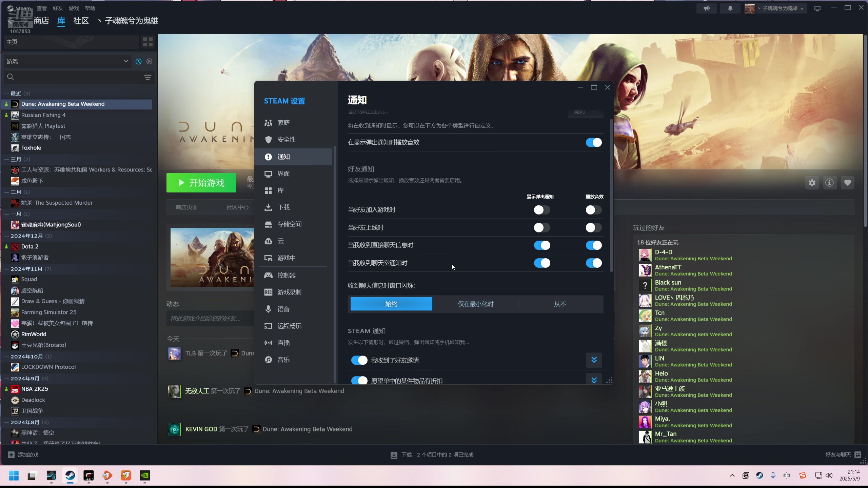Favorite the game with heart icon
The width and height of the screenshot is (868, 488).
(x=848, y=183)
